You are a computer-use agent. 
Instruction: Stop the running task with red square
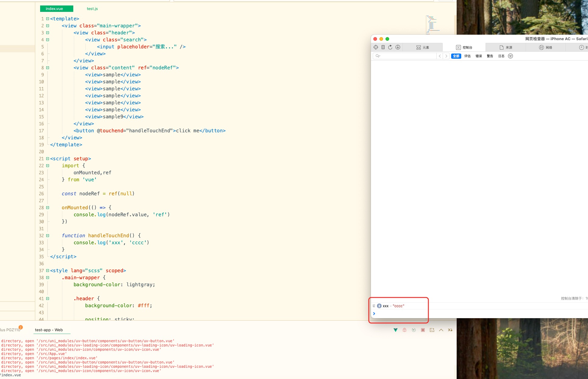(423, 330)
